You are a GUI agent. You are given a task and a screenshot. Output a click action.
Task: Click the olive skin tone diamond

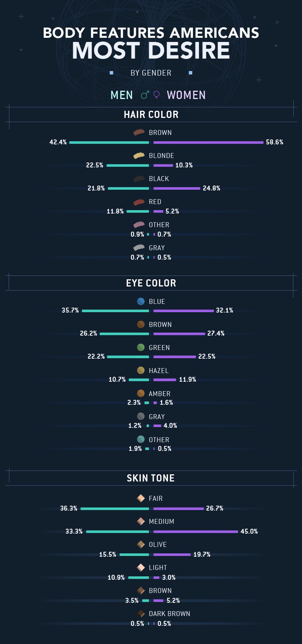pyautogui.click(x=141, y=544)
